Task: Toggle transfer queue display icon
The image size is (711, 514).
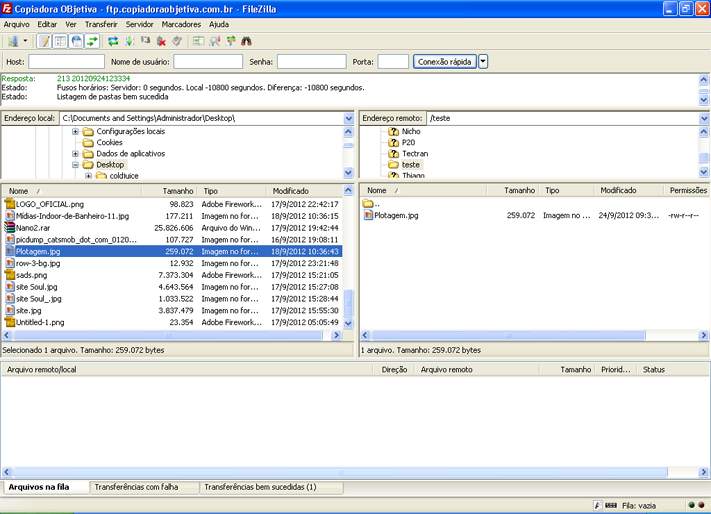Action: [93, 41]
